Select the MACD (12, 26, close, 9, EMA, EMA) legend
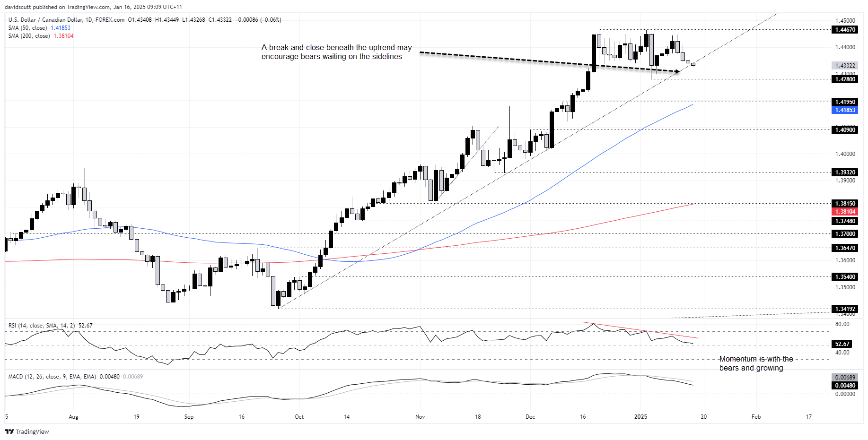 (x=52, y=377)
